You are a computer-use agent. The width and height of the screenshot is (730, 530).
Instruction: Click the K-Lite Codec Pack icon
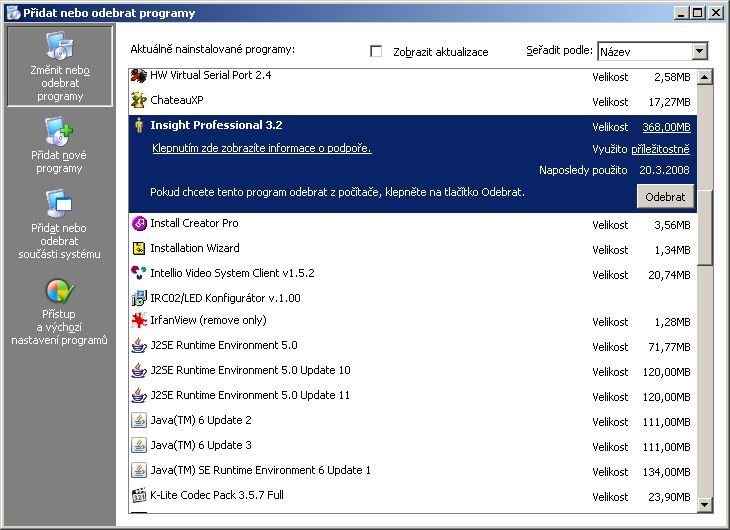point(139,495)
